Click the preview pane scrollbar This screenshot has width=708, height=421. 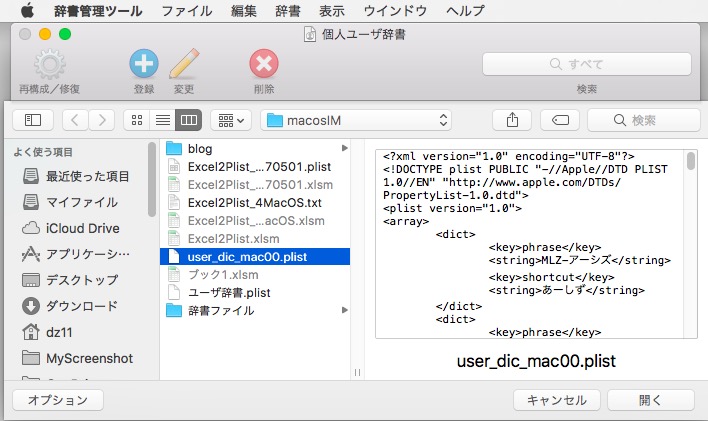691,161
